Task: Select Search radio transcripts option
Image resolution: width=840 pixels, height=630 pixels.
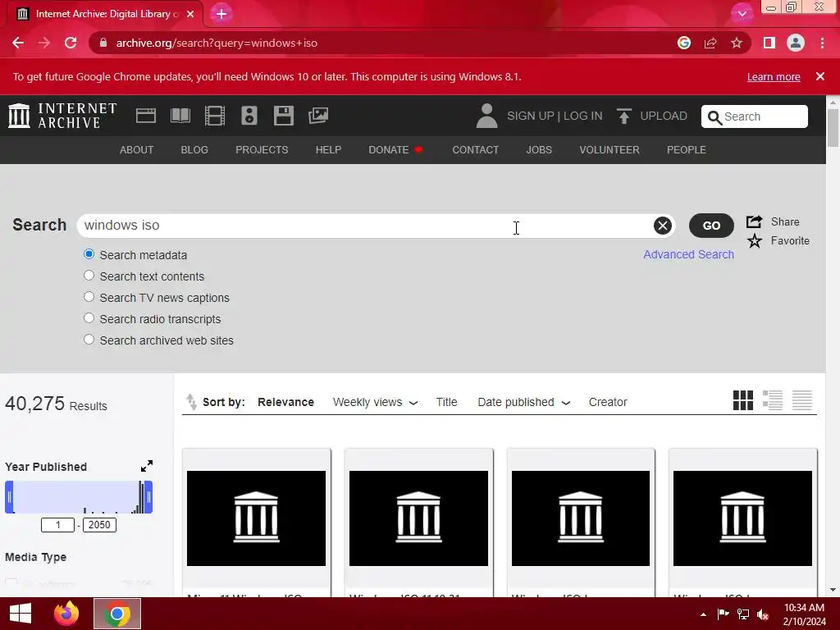Action: pos(89,318)
